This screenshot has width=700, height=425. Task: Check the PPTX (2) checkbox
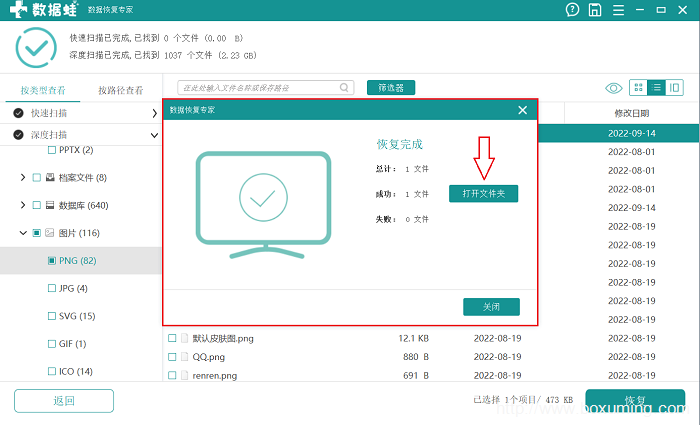[52, 150]
